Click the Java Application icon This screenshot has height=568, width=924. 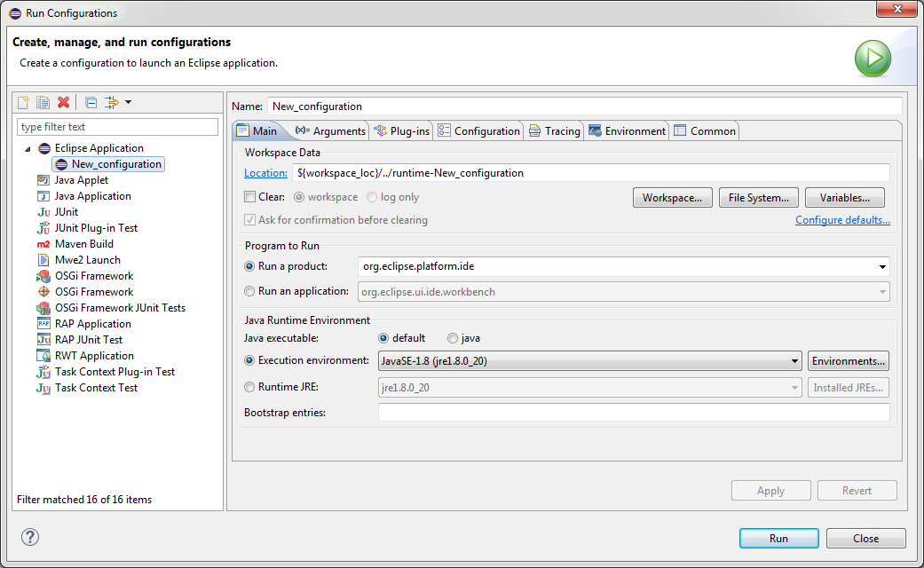[43, 196]
